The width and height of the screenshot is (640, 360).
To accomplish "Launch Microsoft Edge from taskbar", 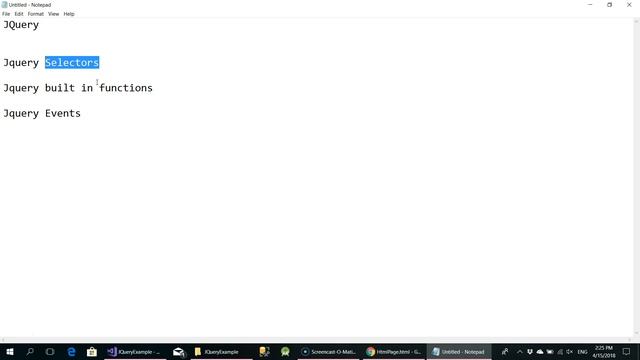I will tap(71, 352).
